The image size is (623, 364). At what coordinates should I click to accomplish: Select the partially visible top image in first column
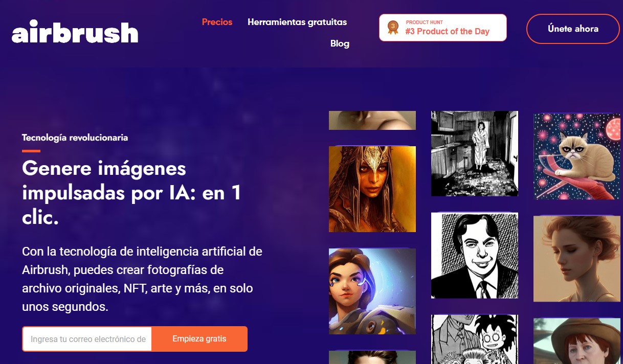[372, 120]
